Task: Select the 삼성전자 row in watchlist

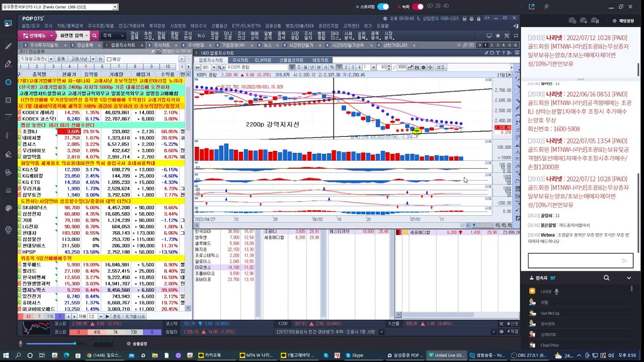Action: point(101,214)
